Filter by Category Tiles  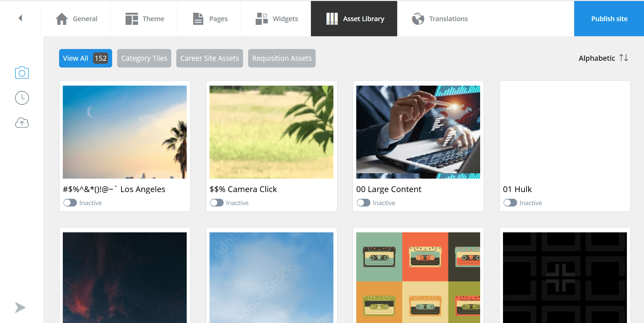(144, 58)
